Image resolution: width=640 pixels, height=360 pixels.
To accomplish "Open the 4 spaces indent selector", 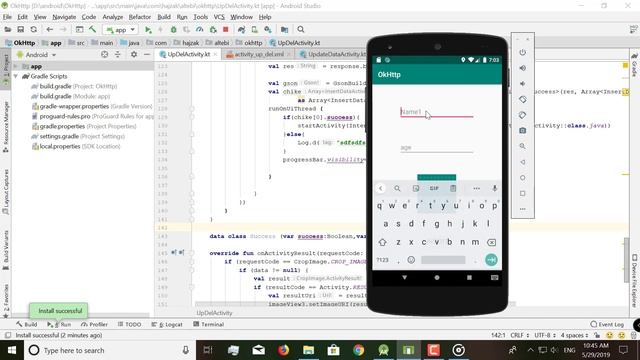I will (x=574, y=335).
